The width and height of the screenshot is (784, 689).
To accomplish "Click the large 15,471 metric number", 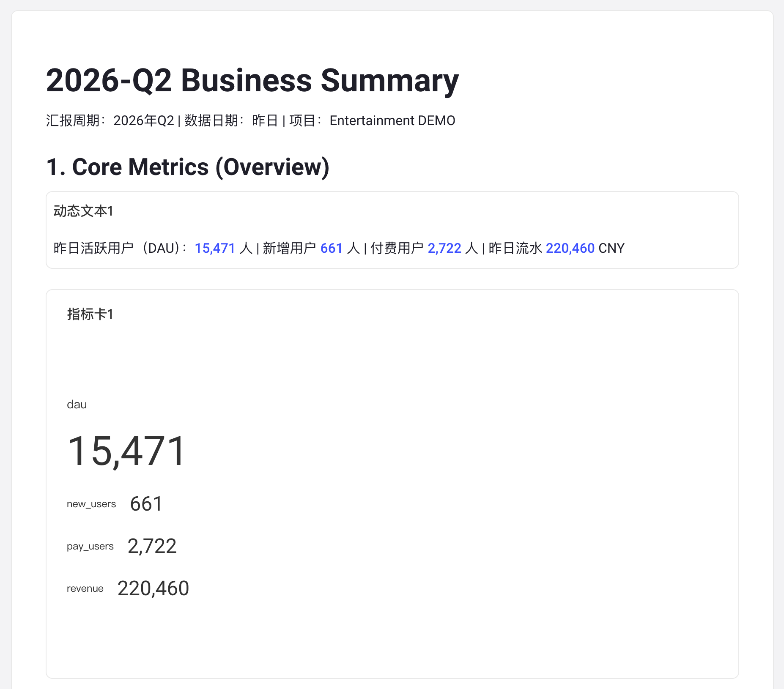I will click(x=126, y=451).
